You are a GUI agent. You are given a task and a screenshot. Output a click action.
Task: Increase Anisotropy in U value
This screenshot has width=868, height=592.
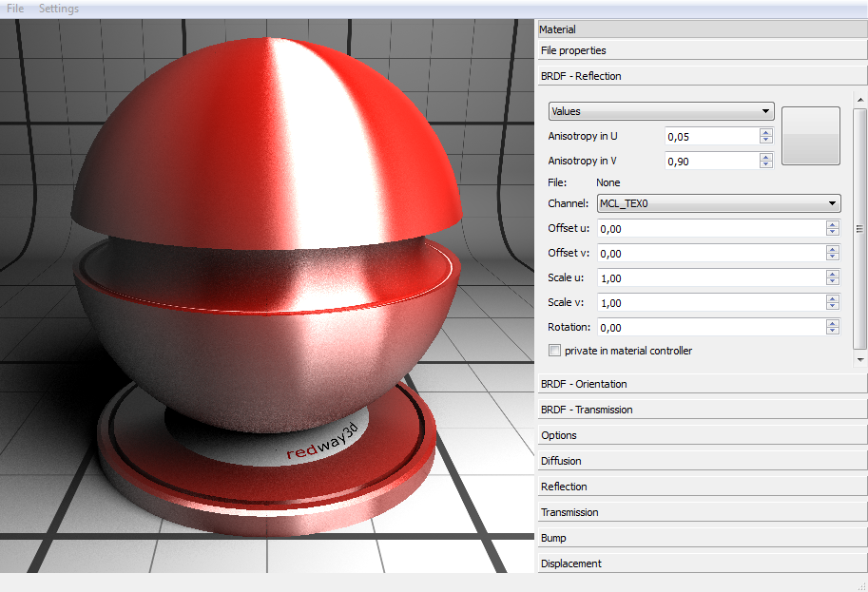click(x=766, y=132)
